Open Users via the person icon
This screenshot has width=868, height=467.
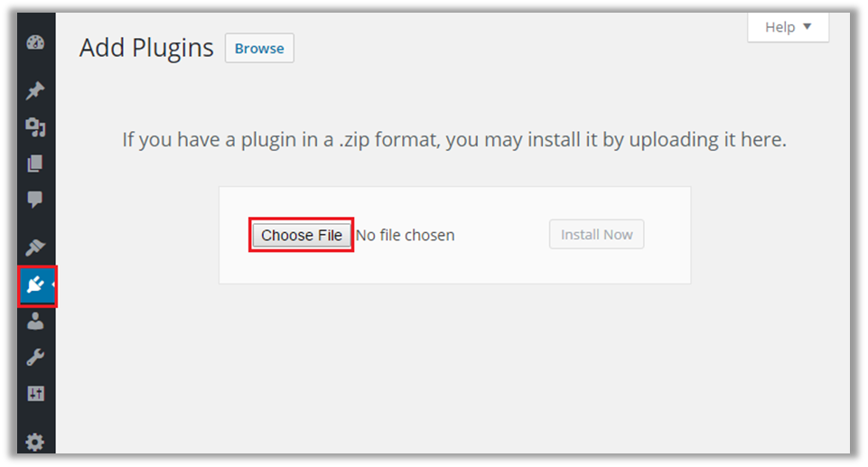[35, 321]
